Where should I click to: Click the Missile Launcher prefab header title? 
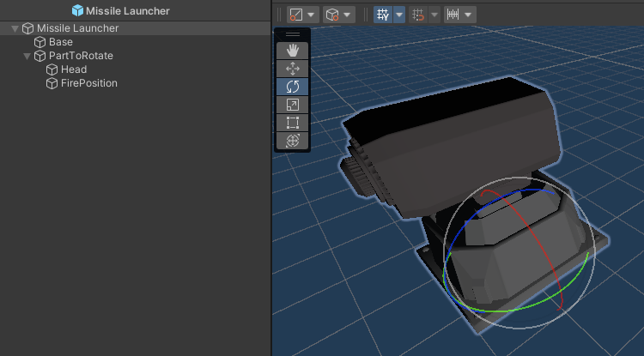(x=128, y=11)
